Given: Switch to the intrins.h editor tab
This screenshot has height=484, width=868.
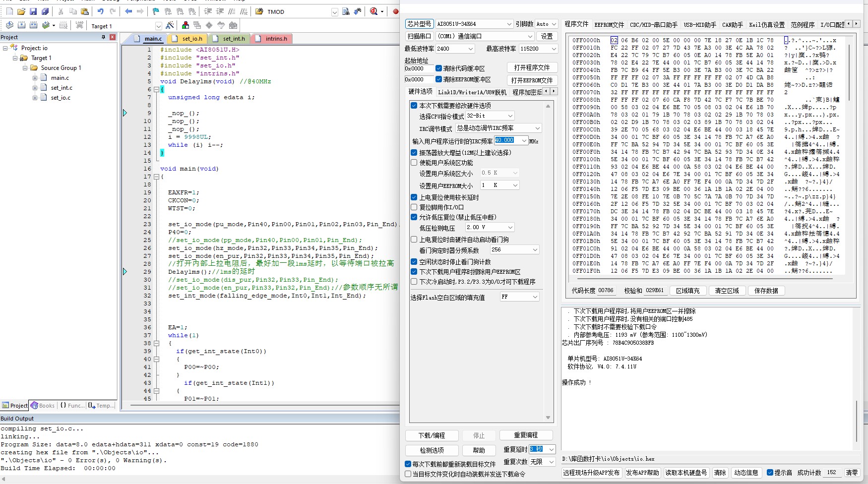Looking at the screenshot, I should coord(272,39).
